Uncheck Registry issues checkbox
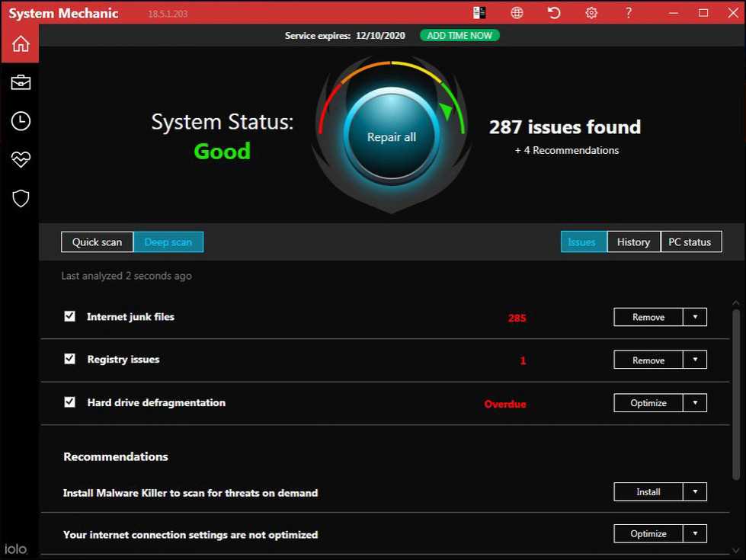The height and width of the screenshot is (560, 746). click(x=70, y=359)
